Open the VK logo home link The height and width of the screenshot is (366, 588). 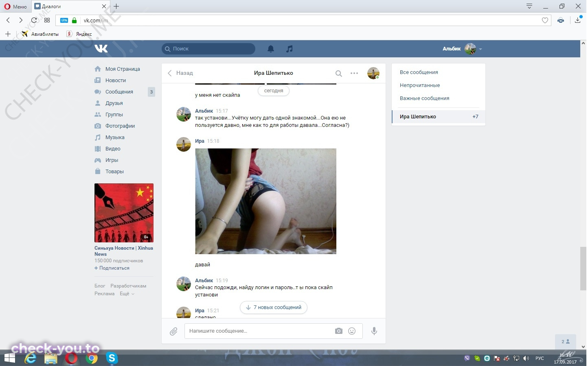coord(101,49)
